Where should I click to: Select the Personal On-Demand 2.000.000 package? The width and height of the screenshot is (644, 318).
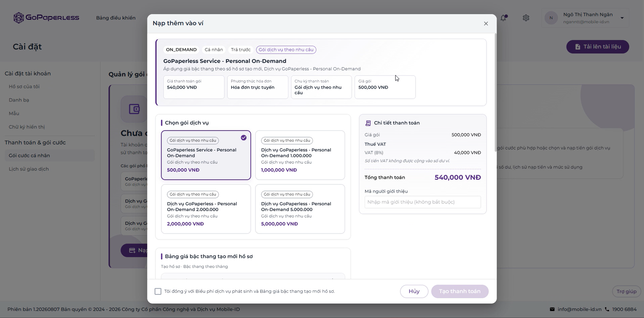[206, 209]
